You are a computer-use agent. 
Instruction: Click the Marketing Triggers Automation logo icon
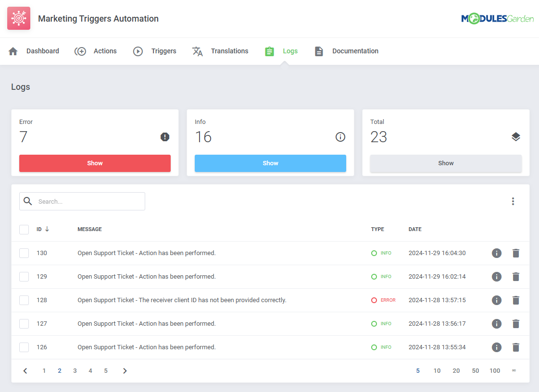point(19,18)
